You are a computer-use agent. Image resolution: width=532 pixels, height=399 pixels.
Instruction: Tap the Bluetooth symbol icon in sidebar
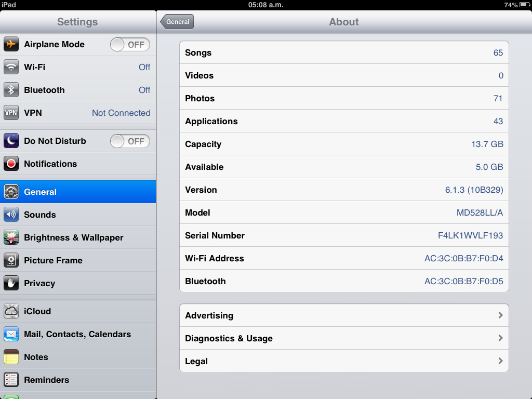[11, 90]
